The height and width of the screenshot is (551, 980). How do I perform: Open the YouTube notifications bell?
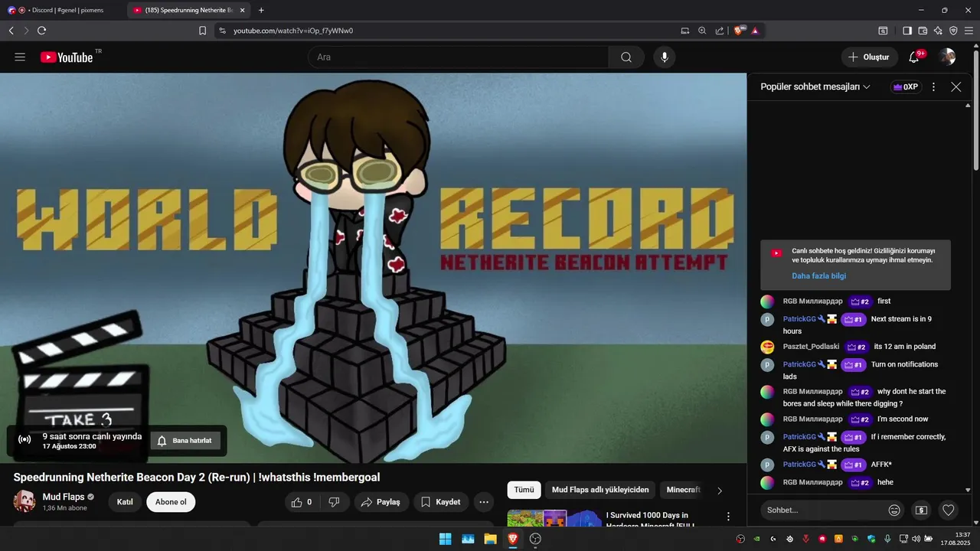914,57
